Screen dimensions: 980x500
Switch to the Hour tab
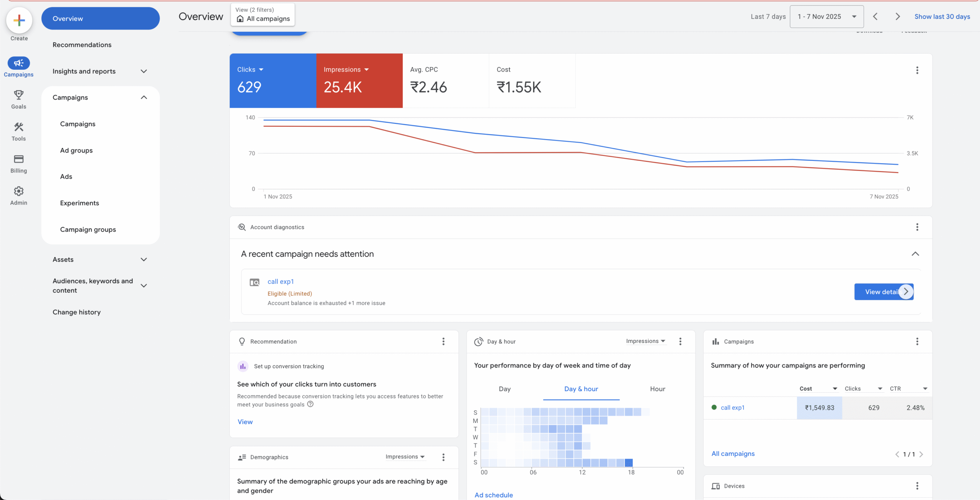coord(657,389)
